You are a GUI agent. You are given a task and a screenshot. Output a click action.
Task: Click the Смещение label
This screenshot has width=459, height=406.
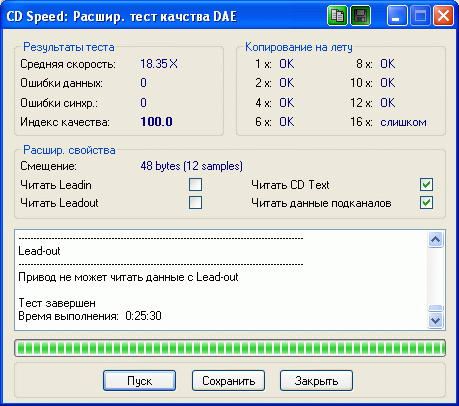tap(48, 166)
